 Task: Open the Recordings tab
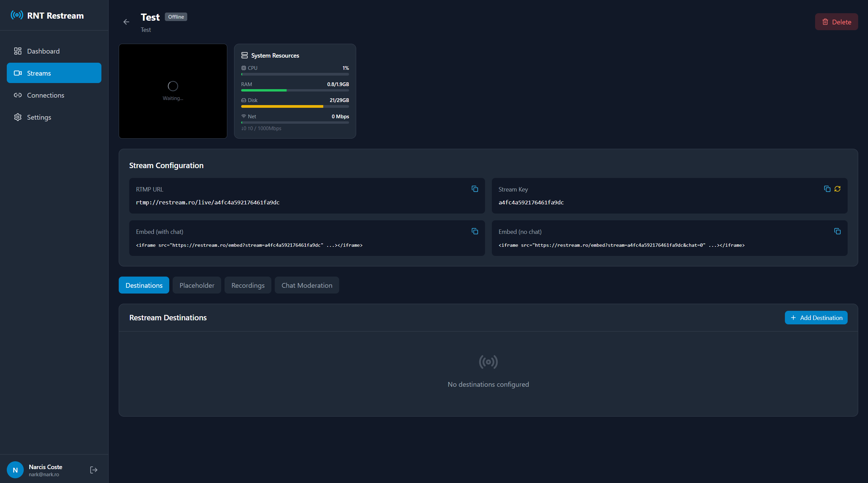point(248,285)
